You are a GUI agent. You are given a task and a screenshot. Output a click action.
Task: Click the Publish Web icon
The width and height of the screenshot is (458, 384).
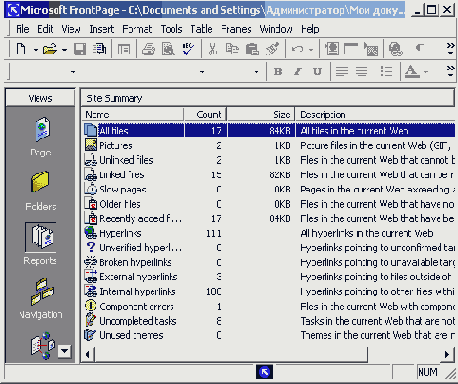click(100, 49)
